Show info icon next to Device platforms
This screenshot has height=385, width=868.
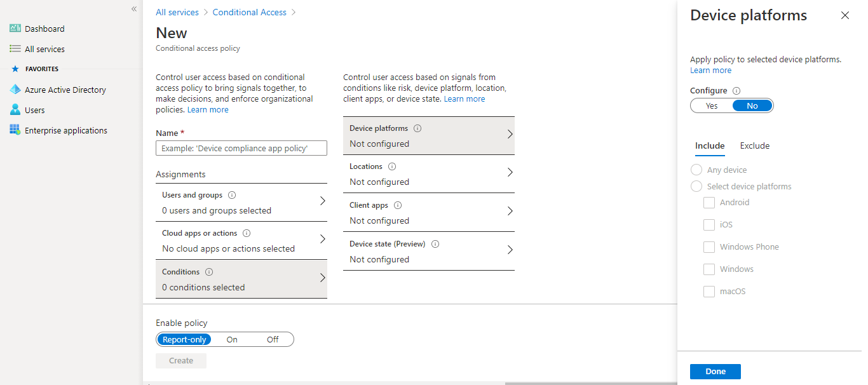417,128
